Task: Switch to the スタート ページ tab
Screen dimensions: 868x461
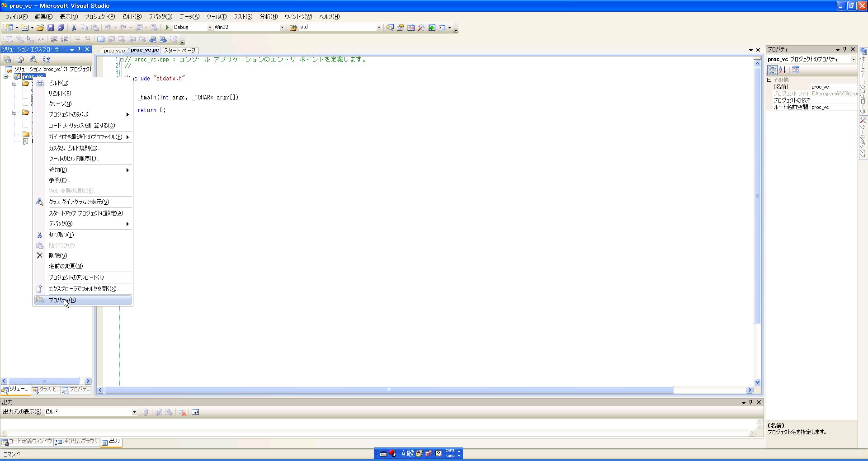Action: (180, 50)
